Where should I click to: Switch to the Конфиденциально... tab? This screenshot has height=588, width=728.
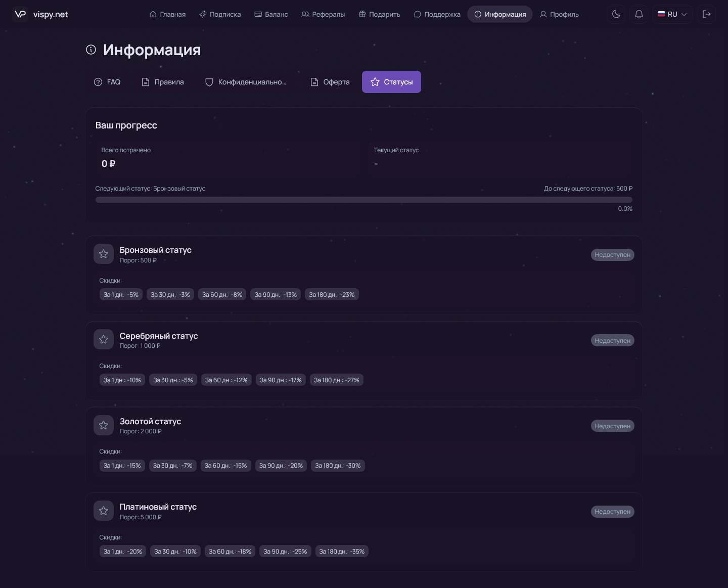[246, 82]
